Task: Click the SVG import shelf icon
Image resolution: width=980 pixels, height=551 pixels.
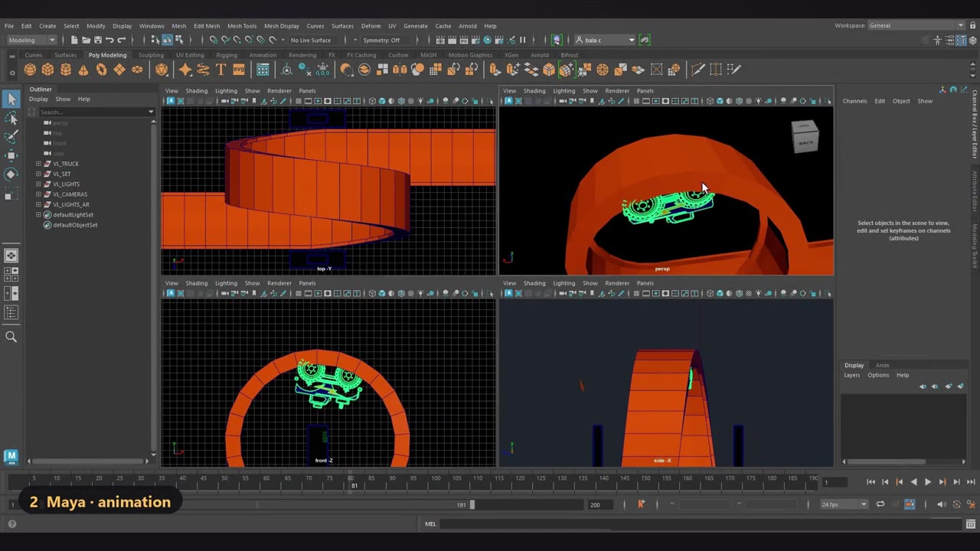Action: coord(239,70)
